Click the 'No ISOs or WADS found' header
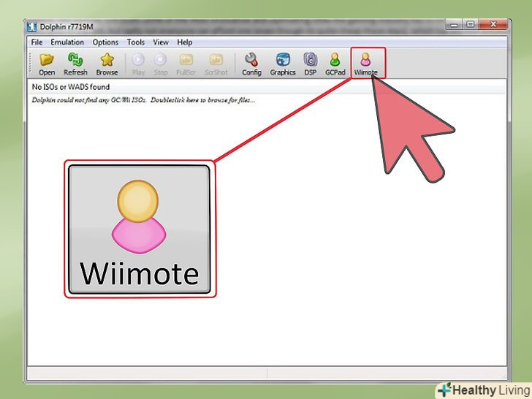Screen dimensions: 532x399 [70, 88]
